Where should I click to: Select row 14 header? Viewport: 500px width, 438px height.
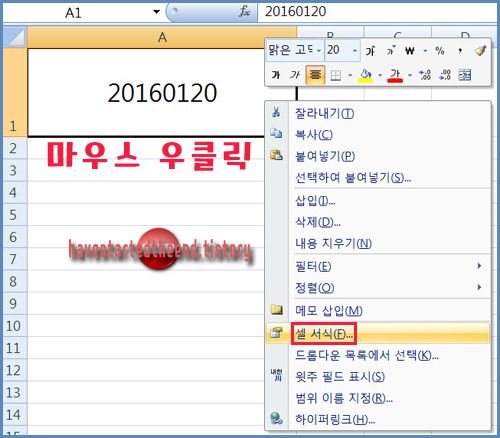(x=13, y=414)
